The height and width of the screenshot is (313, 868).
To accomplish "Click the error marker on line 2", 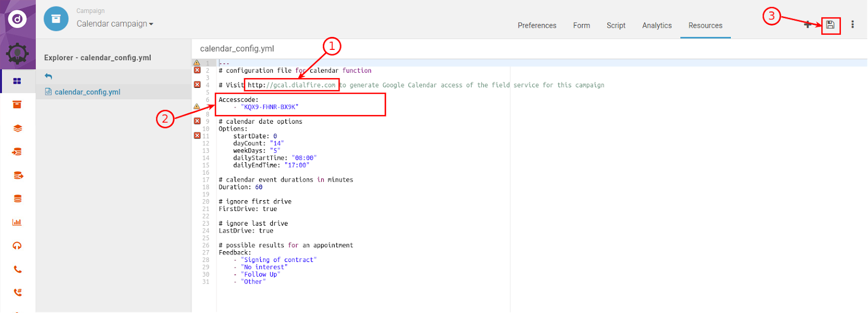I will pos(197,71).
